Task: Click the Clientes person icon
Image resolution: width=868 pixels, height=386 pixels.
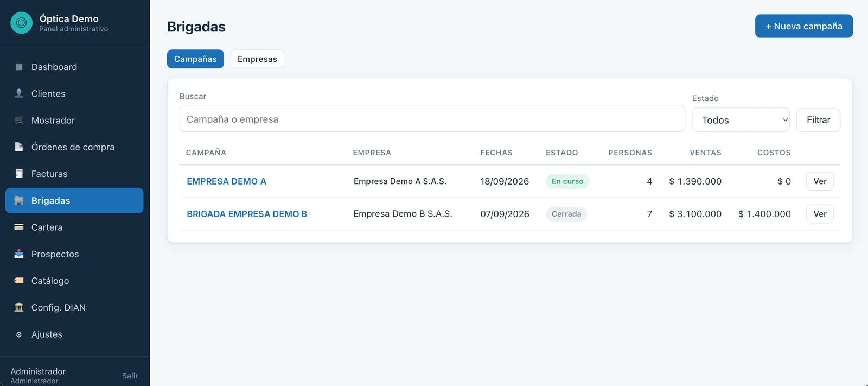Action: 19,93
